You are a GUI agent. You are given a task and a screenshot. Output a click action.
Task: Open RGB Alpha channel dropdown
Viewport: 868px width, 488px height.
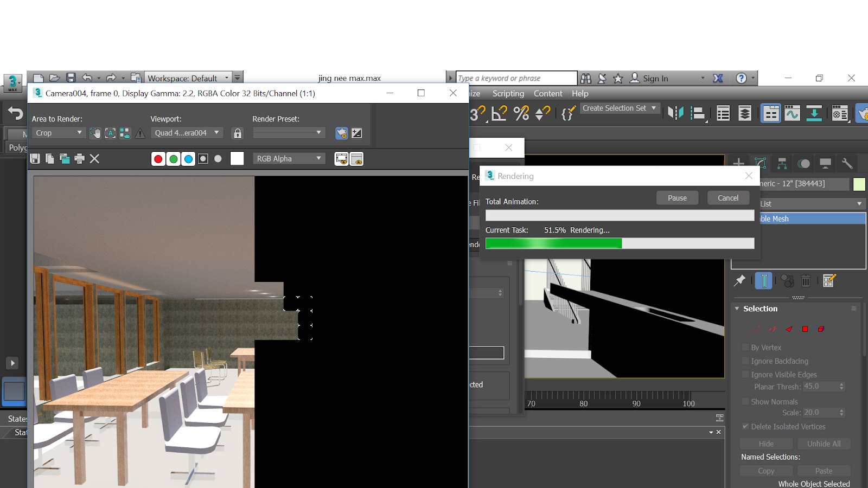(x=289, y=158)
